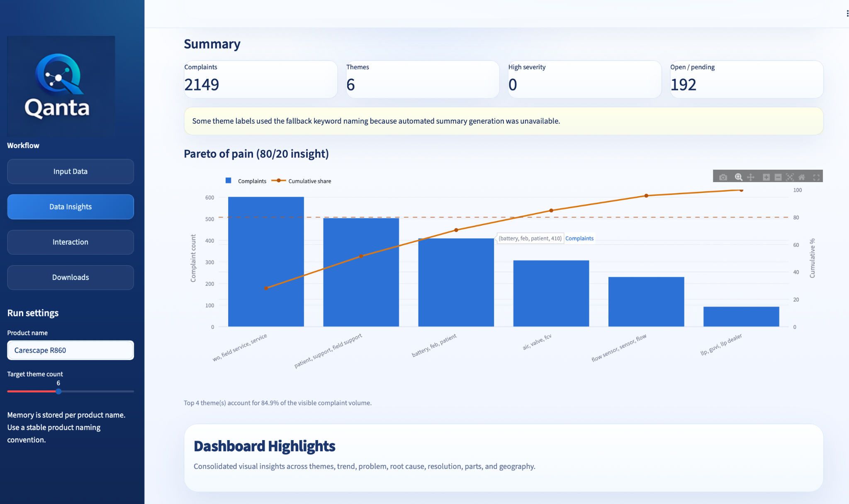This screenshot has height=504, width=849.
Task: Click the 'Pareto of pain (80/20 insight)' heading
Action: point(256,153)
